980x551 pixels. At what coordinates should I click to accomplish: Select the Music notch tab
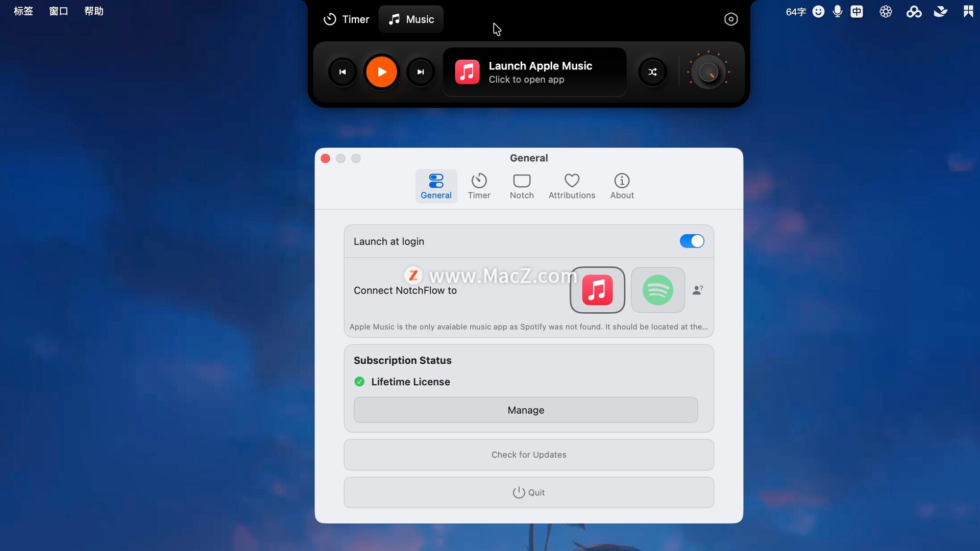point(411,19)
